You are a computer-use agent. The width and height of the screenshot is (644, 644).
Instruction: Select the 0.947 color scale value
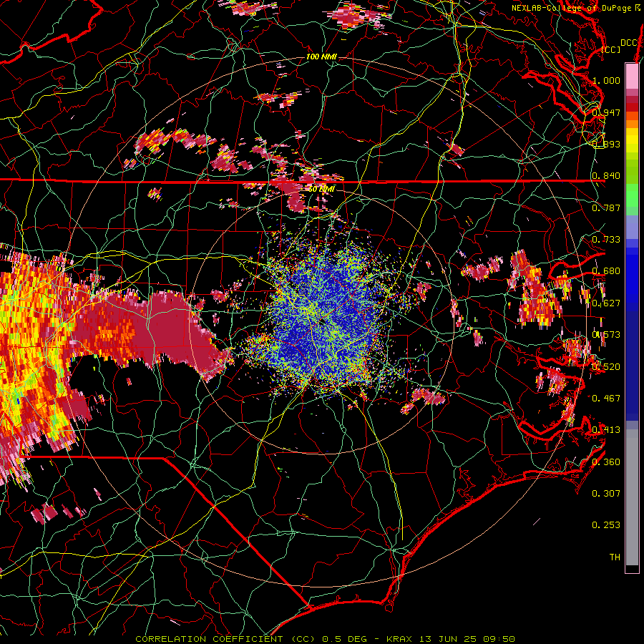coord(606,112)
